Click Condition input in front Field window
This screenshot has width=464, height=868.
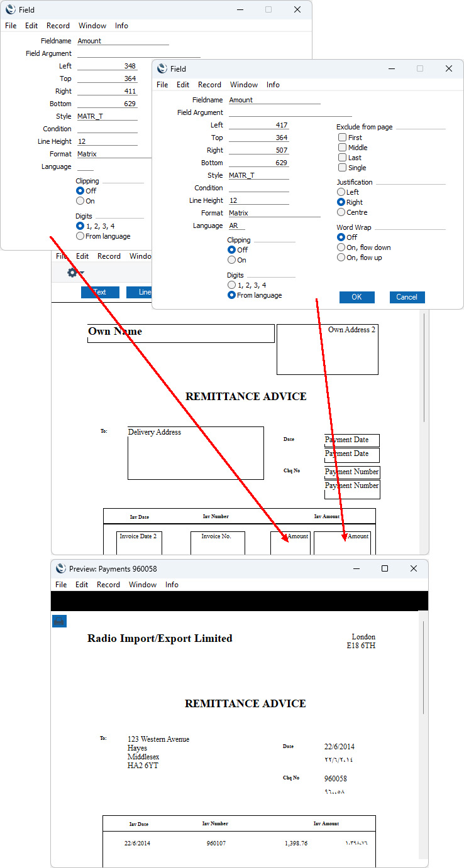point(259,188)
